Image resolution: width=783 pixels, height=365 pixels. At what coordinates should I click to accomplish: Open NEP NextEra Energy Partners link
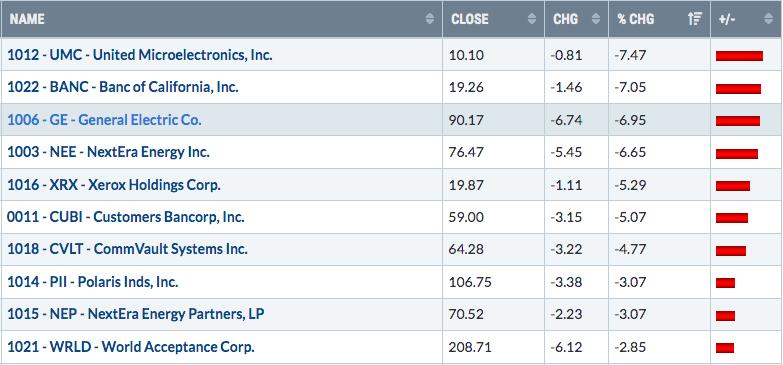pyautogui.click(x=136, y=314)
